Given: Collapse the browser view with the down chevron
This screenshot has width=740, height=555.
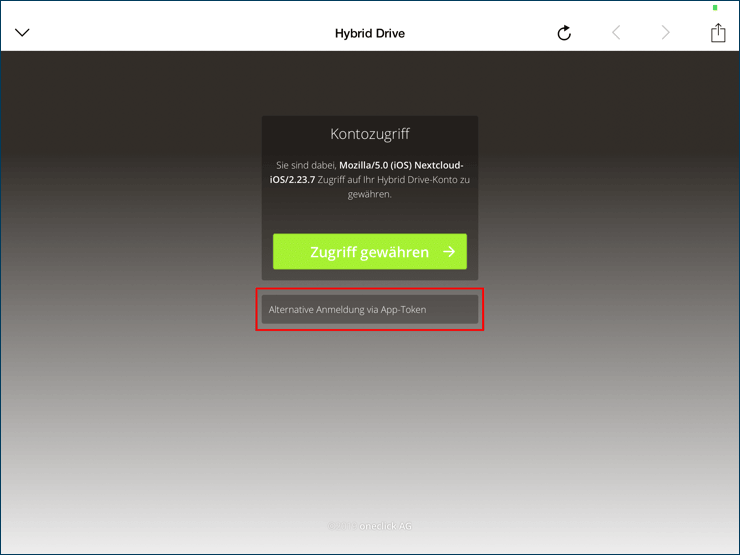Looking at the screenshot, I should point(22,33).
